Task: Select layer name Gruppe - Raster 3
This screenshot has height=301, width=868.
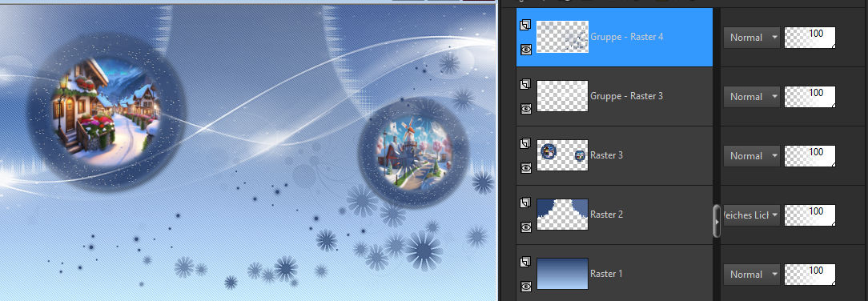Action: point(627,96)
